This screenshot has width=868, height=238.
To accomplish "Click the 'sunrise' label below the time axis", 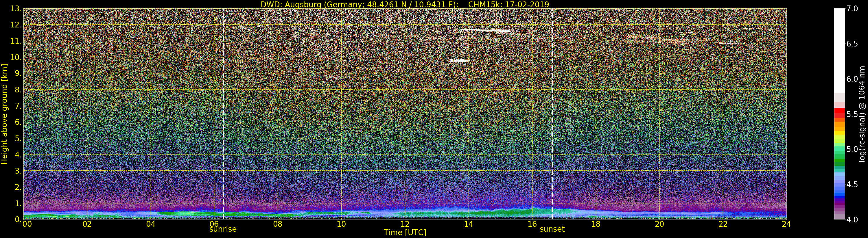I will tap(223, 229).
